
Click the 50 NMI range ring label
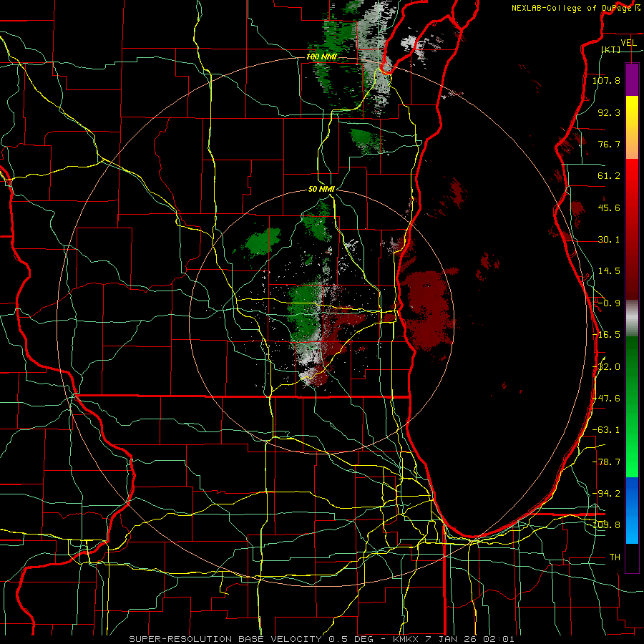point(321,189)
